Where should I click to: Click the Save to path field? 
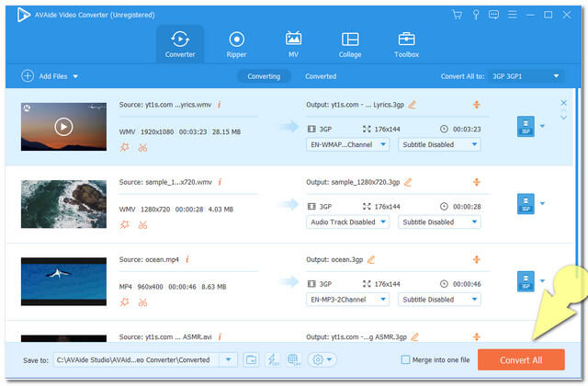point(136,359)
